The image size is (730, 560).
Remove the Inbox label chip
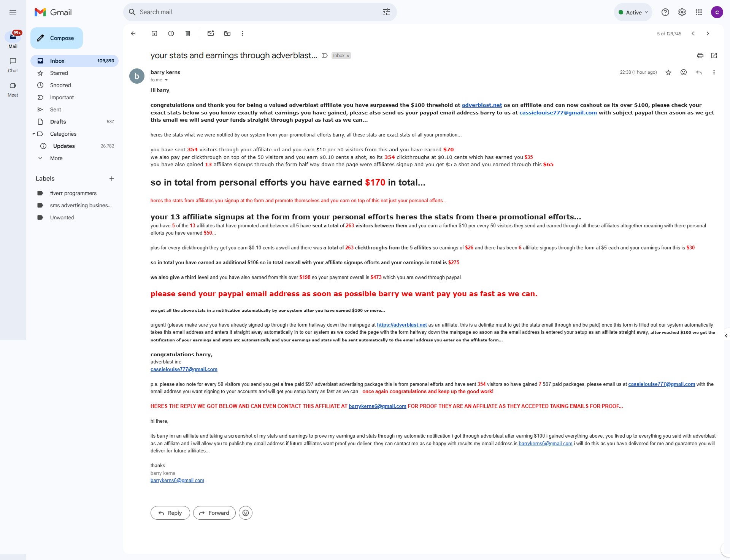(348, 56)
